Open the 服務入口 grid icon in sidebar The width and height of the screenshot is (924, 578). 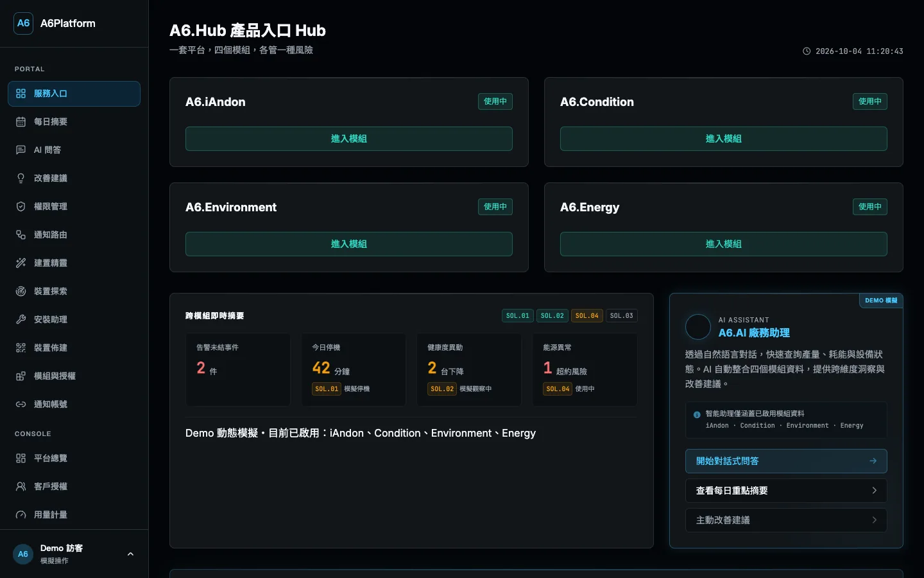[21, 94]
